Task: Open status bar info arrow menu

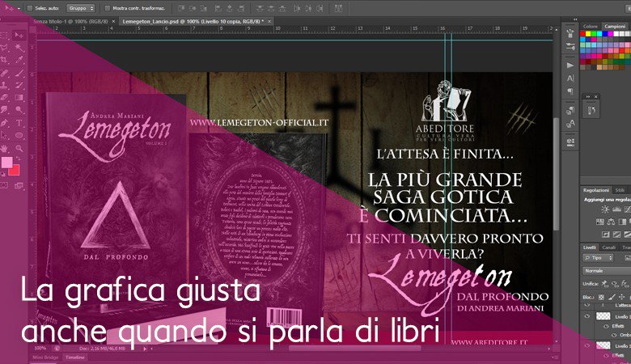Action: [145, 349]
